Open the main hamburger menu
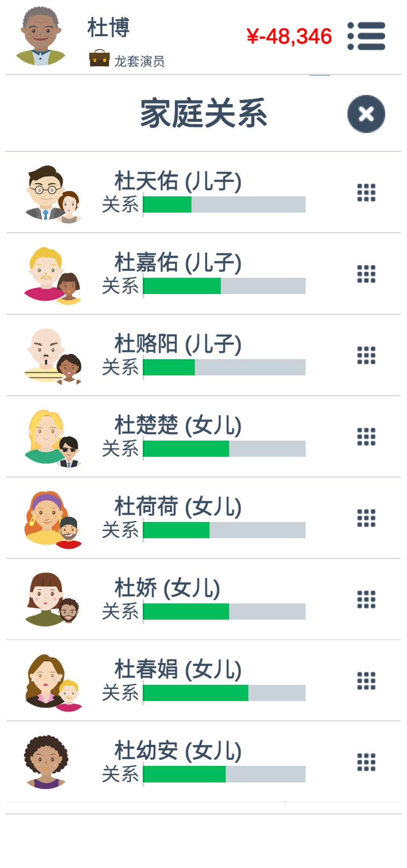Image resolution: width=407 pixels, height=868 pixels. (366, 36)
